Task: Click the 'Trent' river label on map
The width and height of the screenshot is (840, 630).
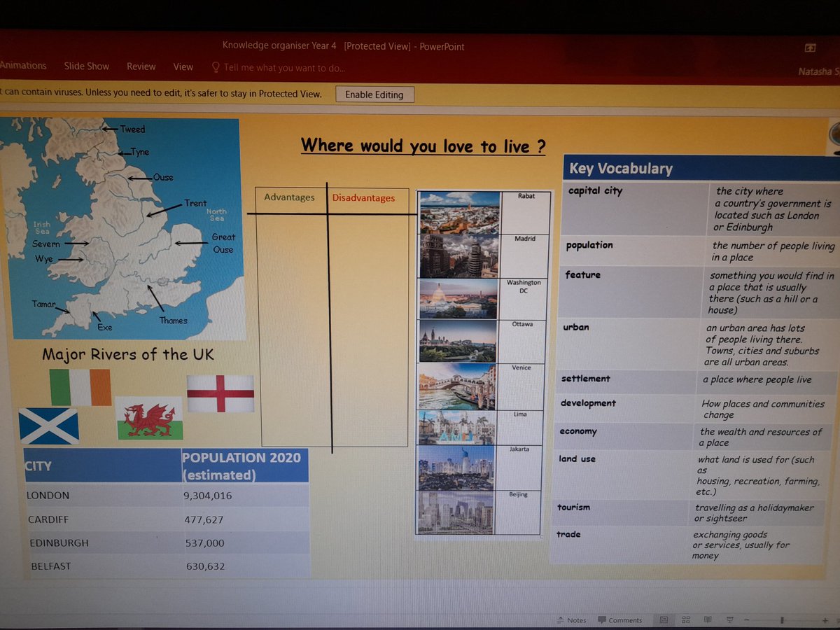Action: coord(195,203)
